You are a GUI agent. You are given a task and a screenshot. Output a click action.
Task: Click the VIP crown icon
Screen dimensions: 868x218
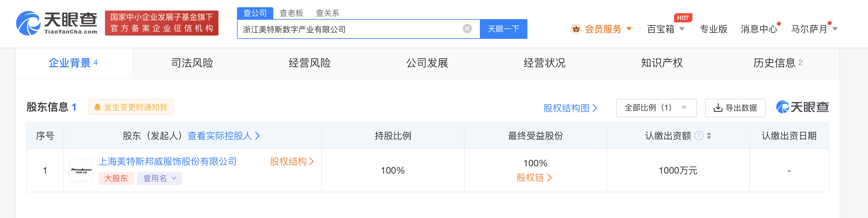[x=576, y=29]
